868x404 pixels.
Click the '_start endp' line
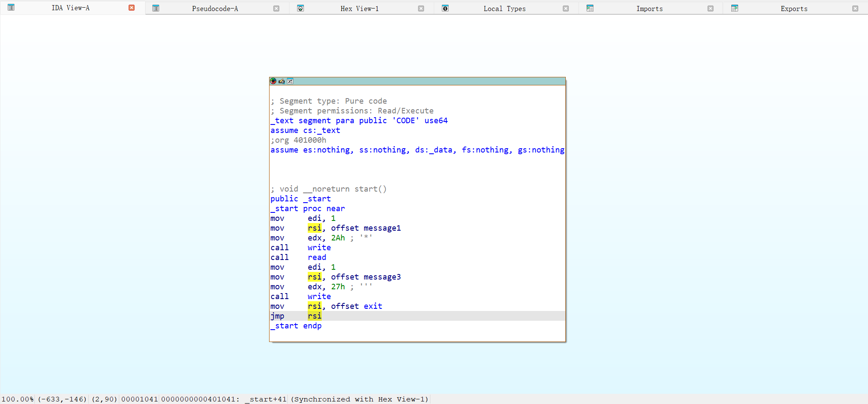tap(296, 326)
